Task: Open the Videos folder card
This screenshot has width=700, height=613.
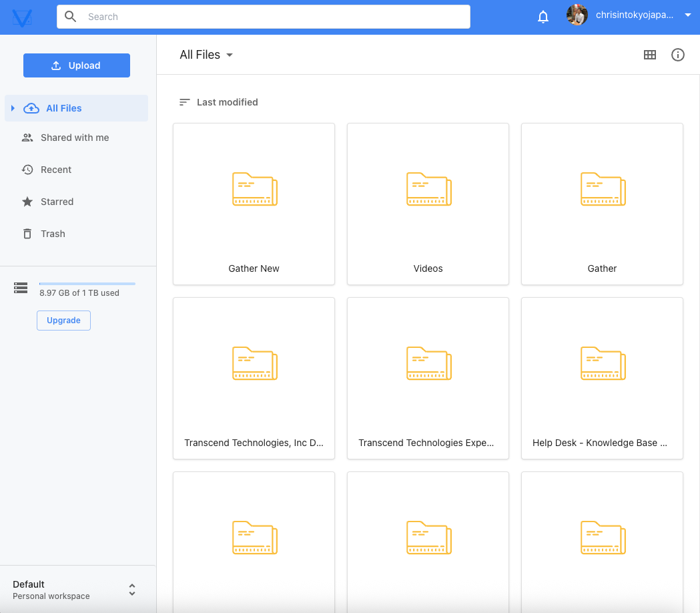Action: coord(428,204)
